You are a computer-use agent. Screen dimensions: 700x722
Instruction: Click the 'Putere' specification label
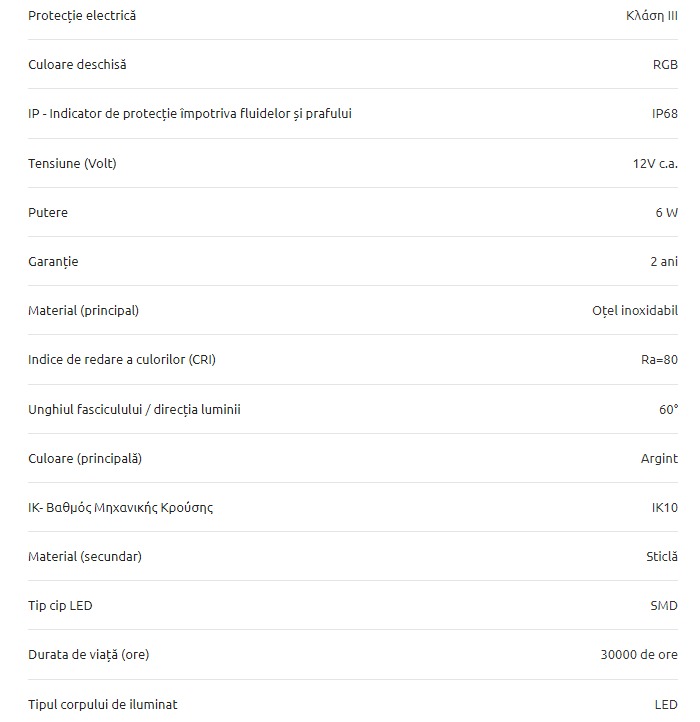[x=48, y=213]
